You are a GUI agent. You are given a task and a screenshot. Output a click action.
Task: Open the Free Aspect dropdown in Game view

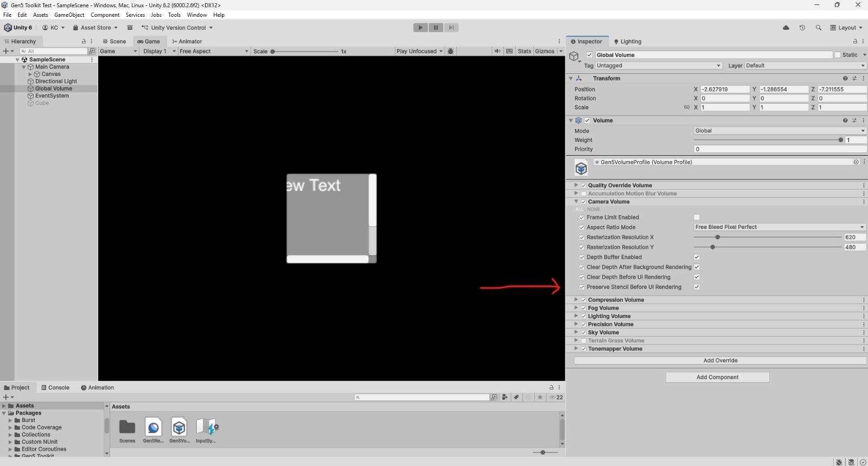point(214,51)
